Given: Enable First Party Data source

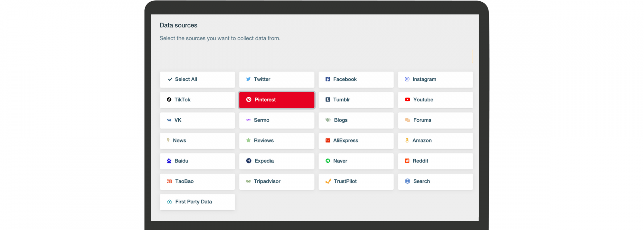Looking at the screenshot, I should pyautogui.click(x=197, y=202).
